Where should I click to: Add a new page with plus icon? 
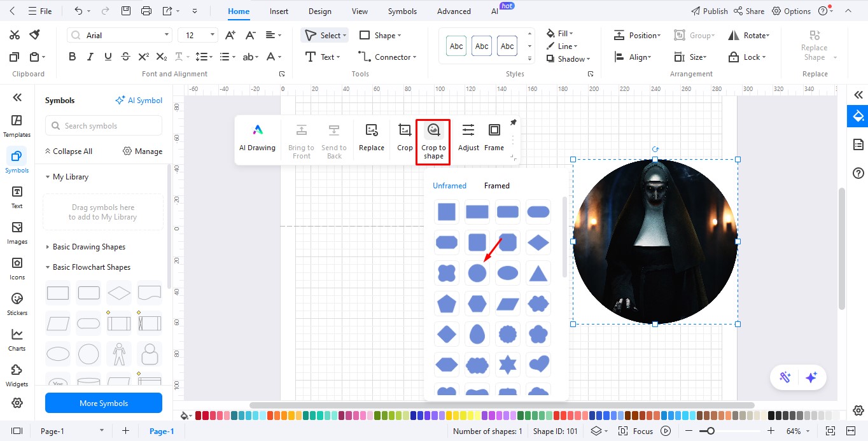point(125,431)
